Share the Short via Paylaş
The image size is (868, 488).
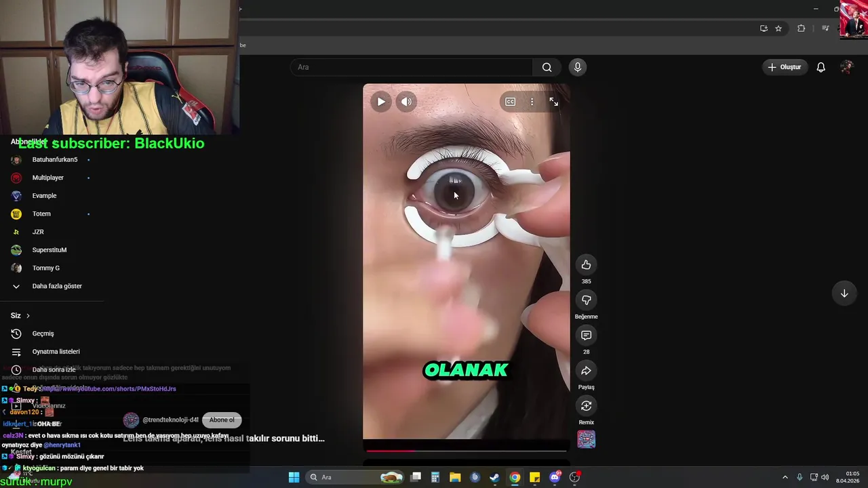586,371
